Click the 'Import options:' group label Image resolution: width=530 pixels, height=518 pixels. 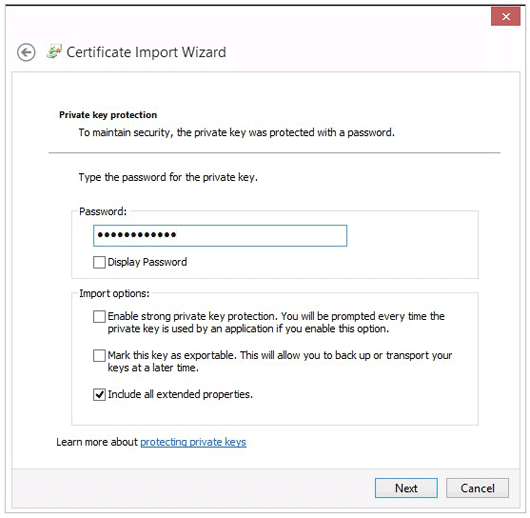(114, 293)
